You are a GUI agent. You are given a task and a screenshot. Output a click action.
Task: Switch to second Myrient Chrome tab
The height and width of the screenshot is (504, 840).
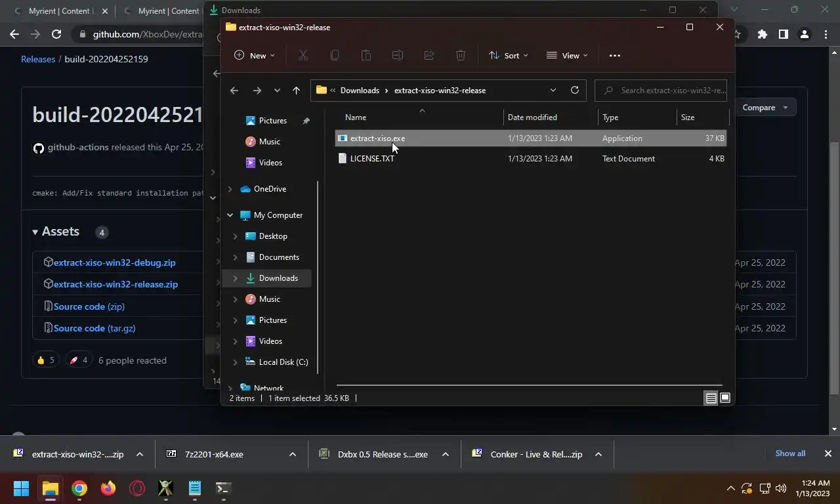[161, 11]
